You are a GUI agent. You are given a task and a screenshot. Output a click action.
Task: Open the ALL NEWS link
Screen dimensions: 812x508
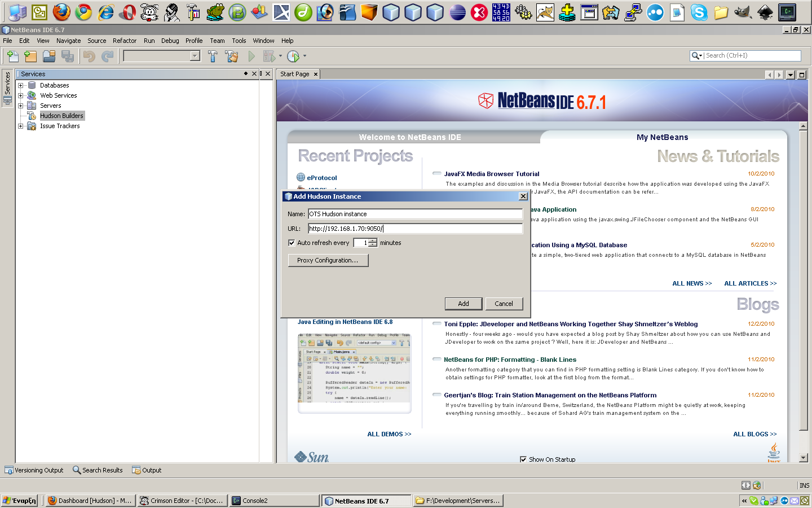click(x=692, y=283)
